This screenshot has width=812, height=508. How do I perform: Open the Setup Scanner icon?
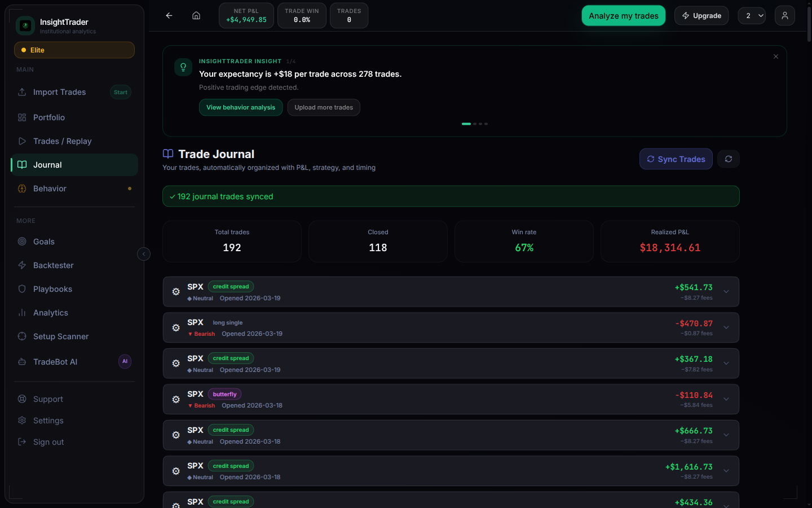tap(21, 336)
